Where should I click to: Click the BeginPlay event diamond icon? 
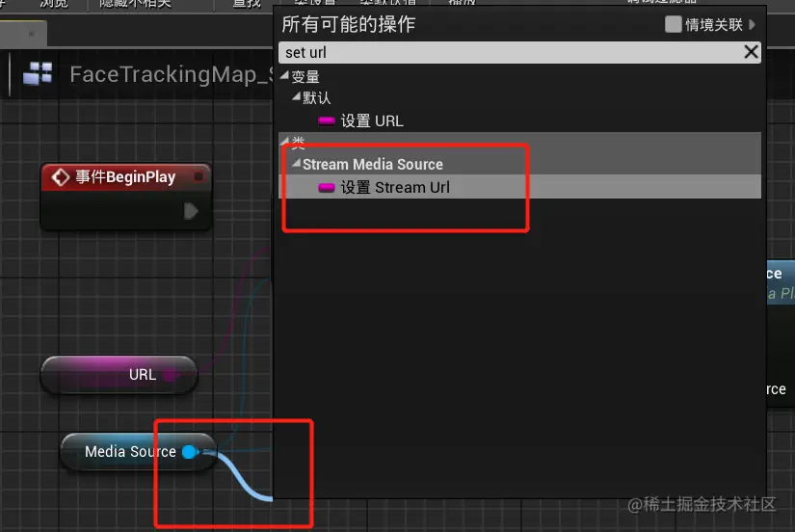tap(60, 177)
